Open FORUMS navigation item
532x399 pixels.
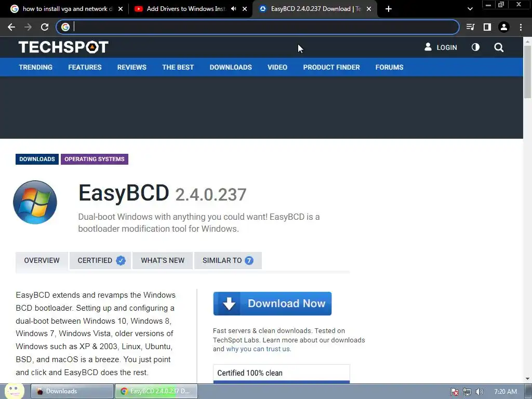coord(389,67)
